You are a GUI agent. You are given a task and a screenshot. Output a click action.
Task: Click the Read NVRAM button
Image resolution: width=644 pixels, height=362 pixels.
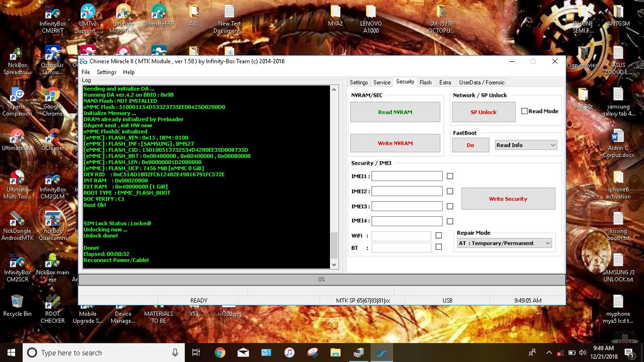click(395, 112)
